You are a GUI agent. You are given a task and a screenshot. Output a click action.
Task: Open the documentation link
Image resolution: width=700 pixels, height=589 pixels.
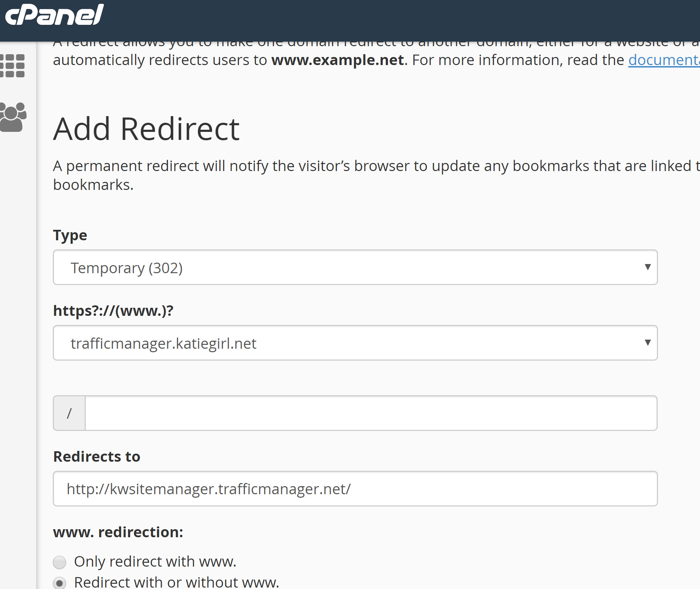[x=664, y=60]
